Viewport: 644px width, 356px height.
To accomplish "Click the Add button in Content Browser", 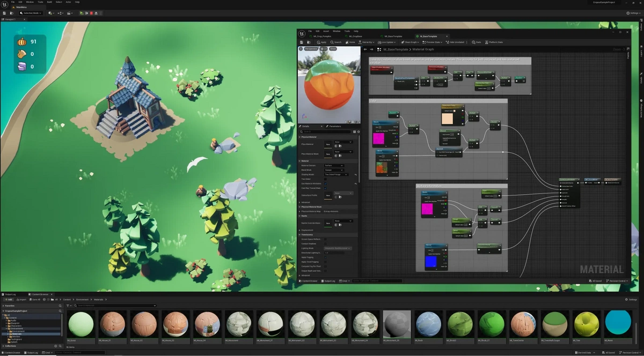I will click(8, 300).
